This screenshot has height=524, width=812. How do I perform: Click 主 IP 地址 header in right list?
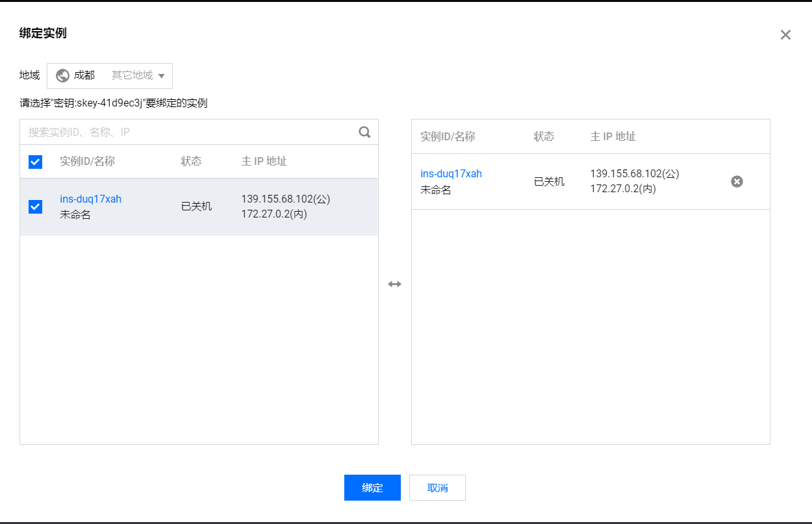(613, 136)
